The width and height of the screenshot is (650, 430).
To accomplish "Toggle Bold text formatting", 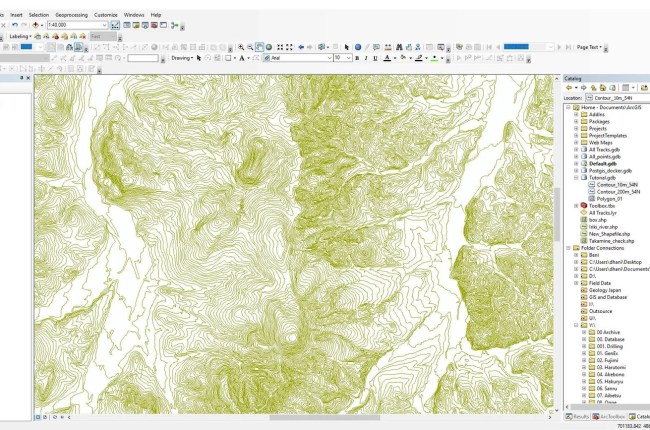I will point(357,58).
